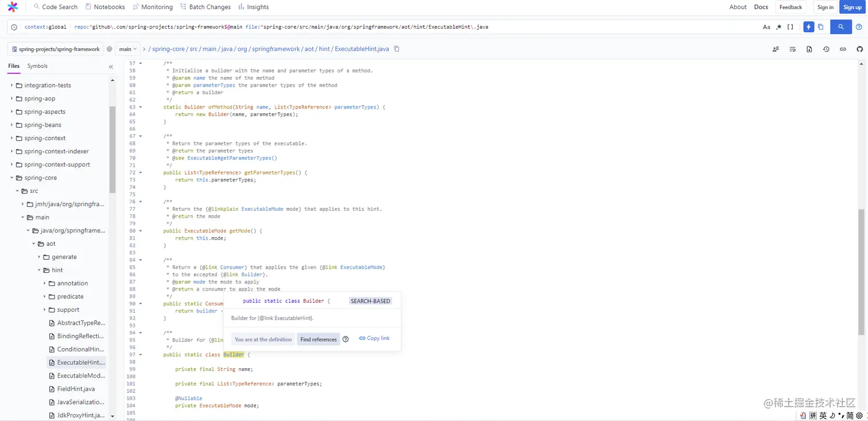868x421 pixels.
Task: Click 'You are at the definition' button
Action: (x=263, y=339)
